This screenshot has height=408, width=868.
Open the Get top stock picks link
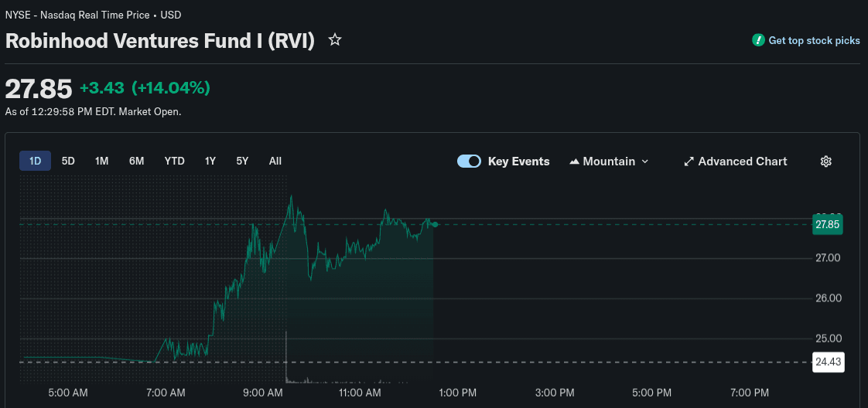pos(814,40)
